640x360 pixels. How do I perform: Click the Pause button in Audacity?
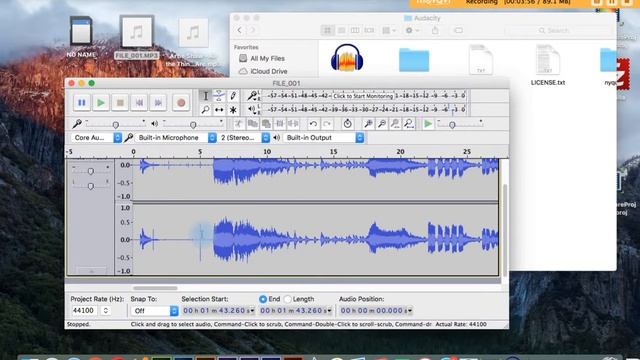tap(82, 102)
